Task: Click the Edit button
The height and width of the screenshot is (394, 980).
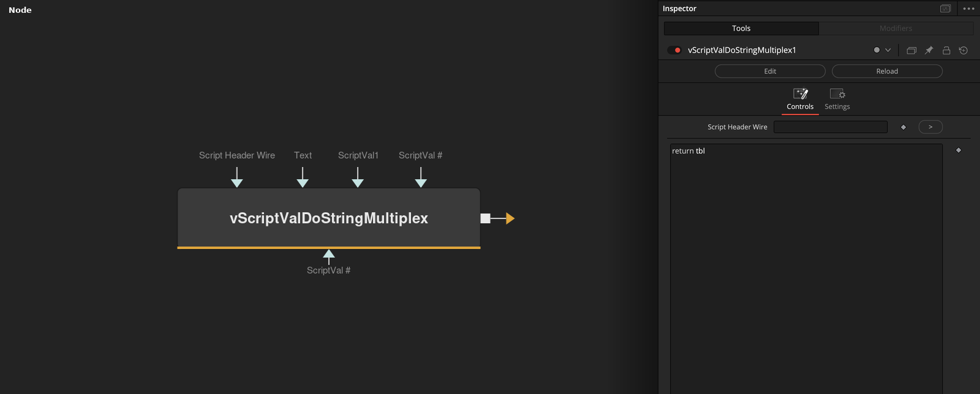Action: pos(770,71)
